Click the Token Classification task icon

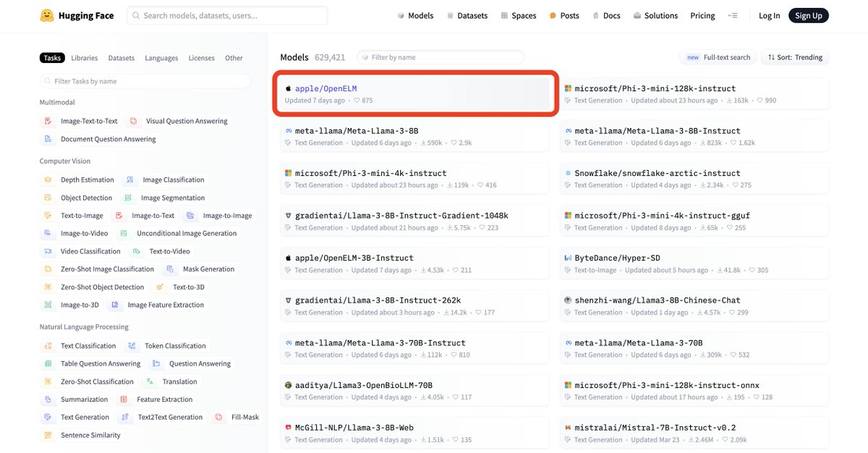point(132,346)
